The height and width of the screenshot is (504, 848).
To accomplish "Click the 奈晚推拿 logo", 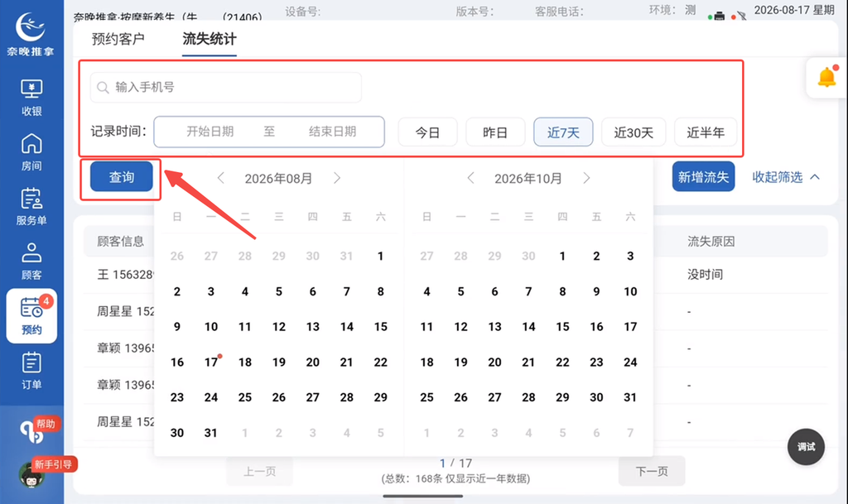I will (x=31, y=33).
